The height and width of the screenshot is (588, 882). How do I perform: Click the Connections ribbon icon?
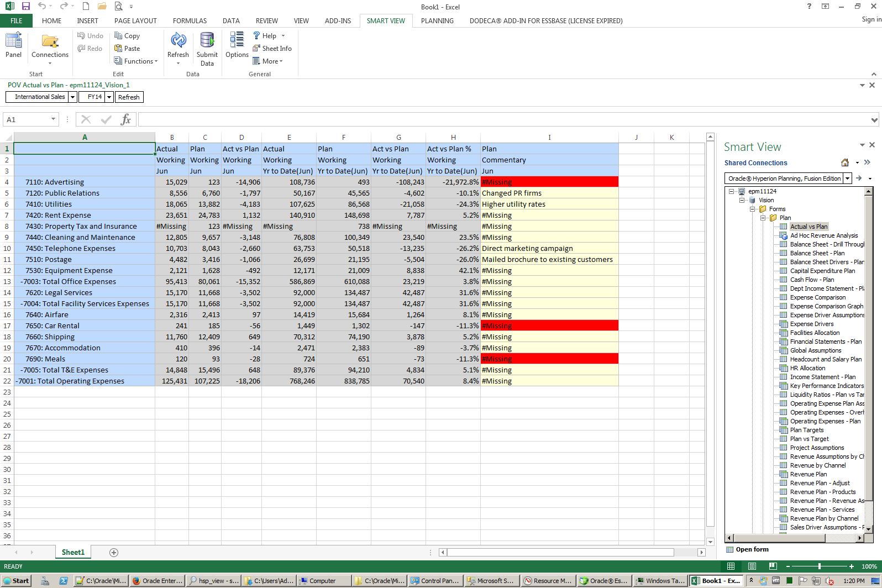[x=50, y=45]
